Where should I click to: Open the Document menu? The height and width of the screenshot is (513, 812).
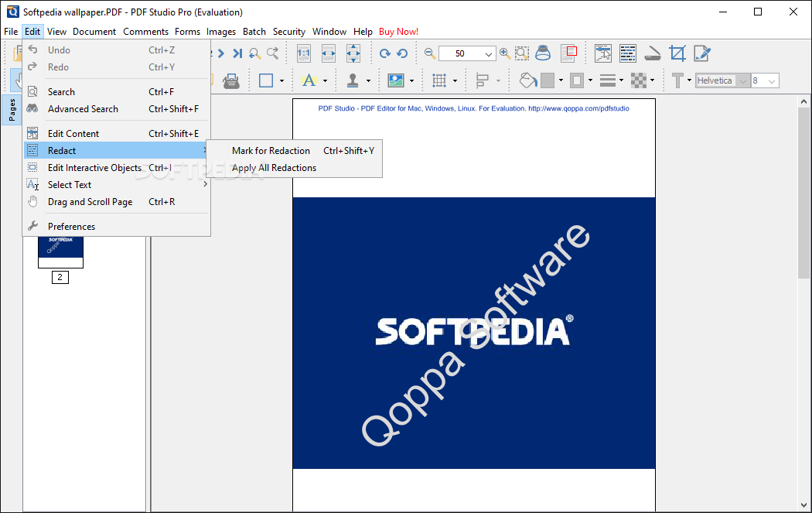(94, 32)
